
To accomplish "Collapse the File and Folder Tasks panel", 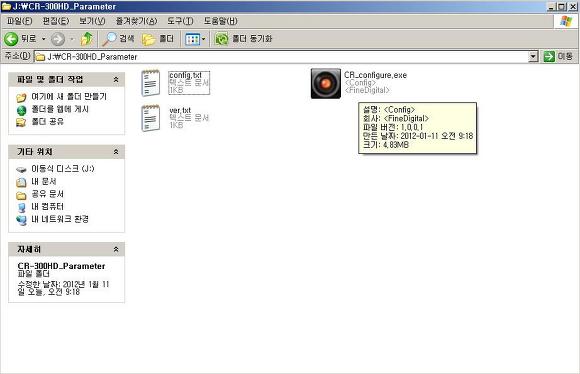I will tap(116, 80).
